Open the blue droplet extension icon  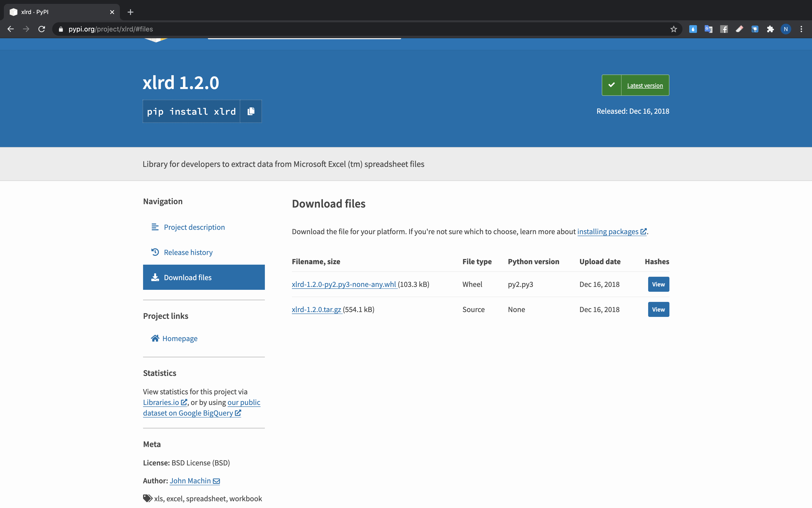click(x=693, y=29)
